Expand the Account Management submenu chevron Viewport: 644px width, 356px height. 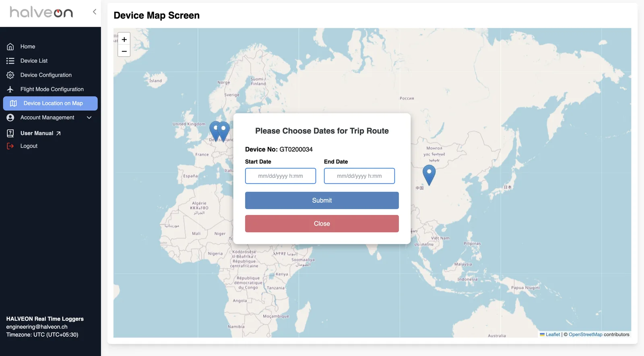[x=89, y=117]
